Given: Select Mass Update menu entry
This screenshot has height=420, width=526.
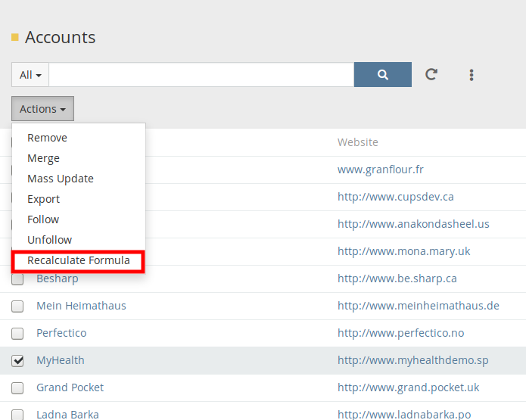Looking at the screenshot, I should pyautogui.click(x=61, y=179).
